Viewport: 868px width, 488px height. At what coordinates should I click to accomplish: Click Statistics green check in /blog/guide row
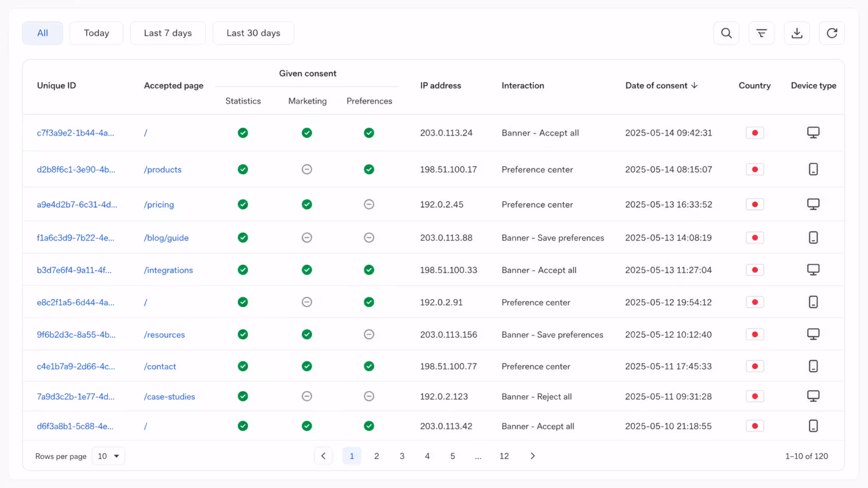tap(243, 237)
